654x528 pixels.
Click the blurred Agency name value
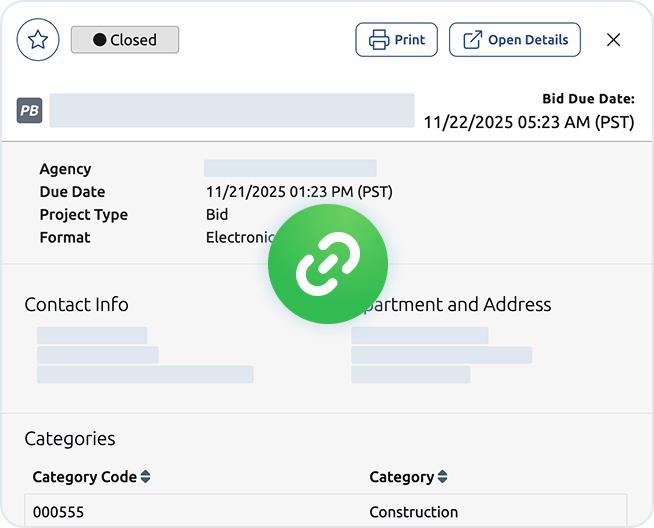pyautogui.click(x=290, y=168)
